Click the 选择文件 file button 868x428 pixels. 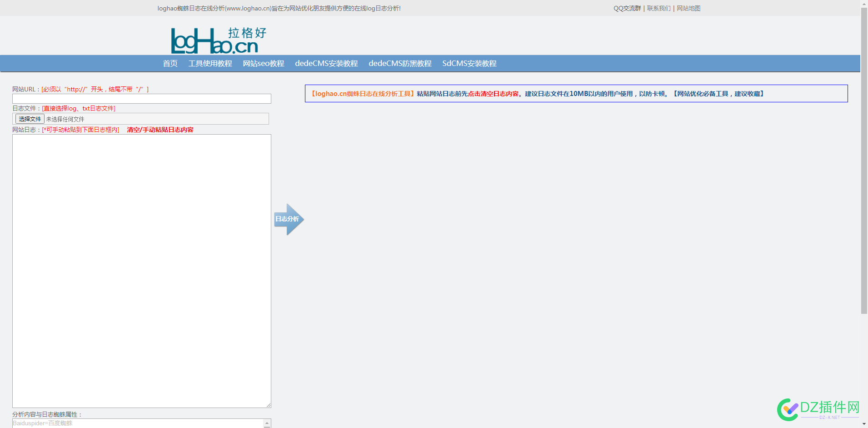pos(30,119)
